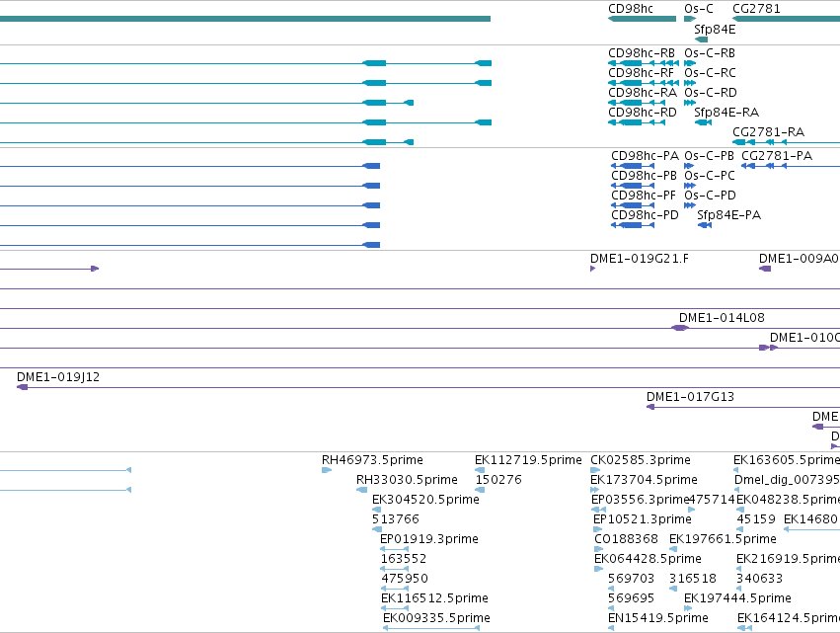Click the CG2781 gene label
The image size is (840, 633).
click(x=756, y=9)
